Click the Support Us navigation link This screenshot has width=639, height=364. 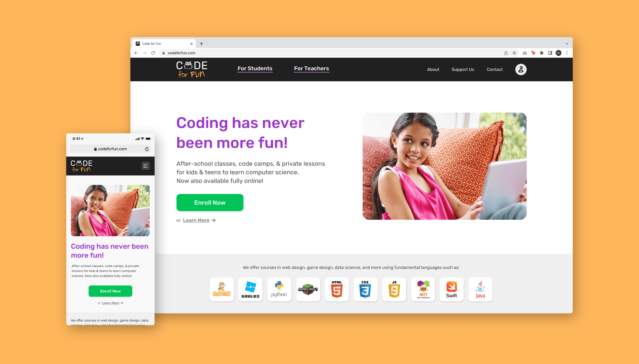[x=463, y=69]
